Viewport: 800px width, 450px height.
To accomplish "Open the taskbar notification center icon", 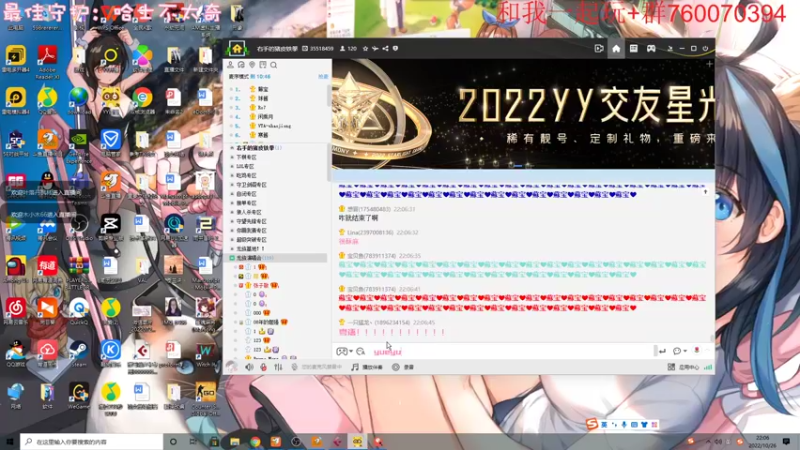I will (787, 441).
